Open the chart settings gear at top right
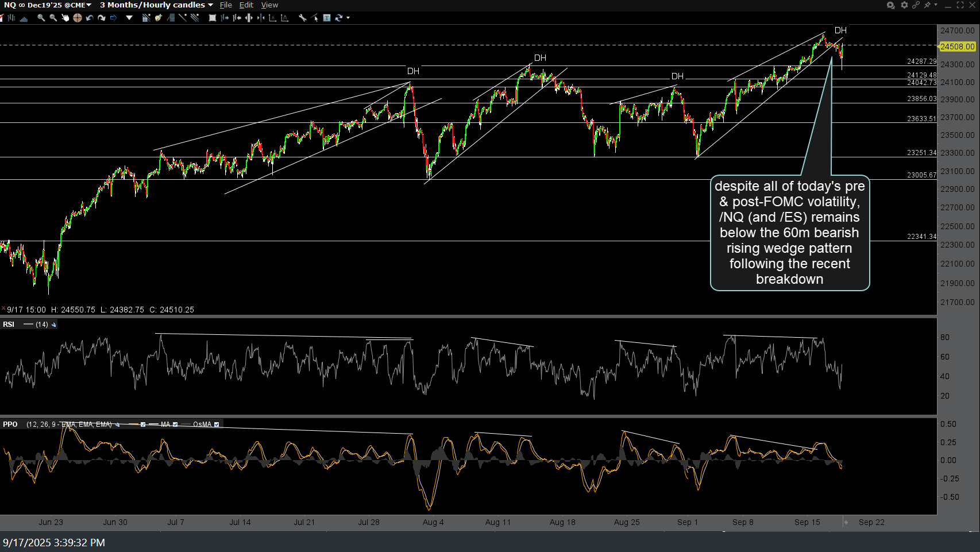Viewport: 980px width, 552px height. pos(904,5)
